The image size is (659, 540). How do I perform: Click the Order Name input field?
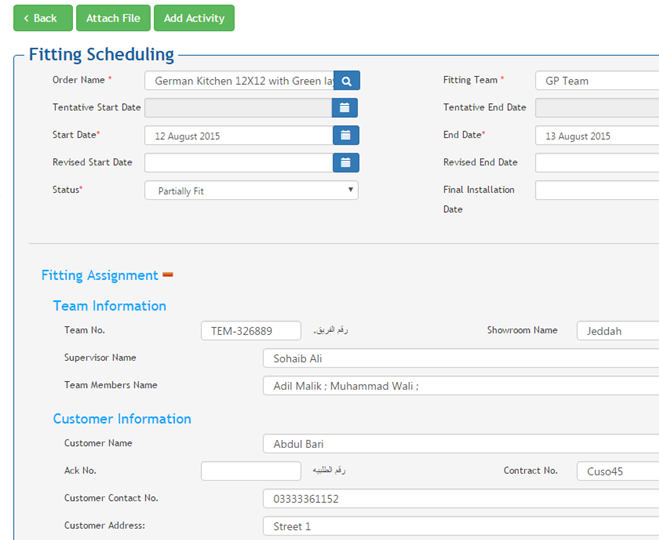pyautogui.click(x=239, y=81)
